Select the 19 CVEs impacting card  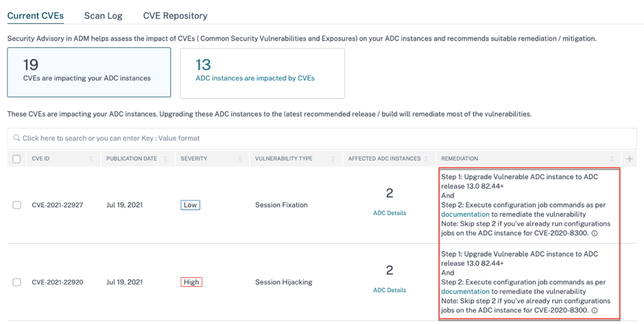pos(88,72)
